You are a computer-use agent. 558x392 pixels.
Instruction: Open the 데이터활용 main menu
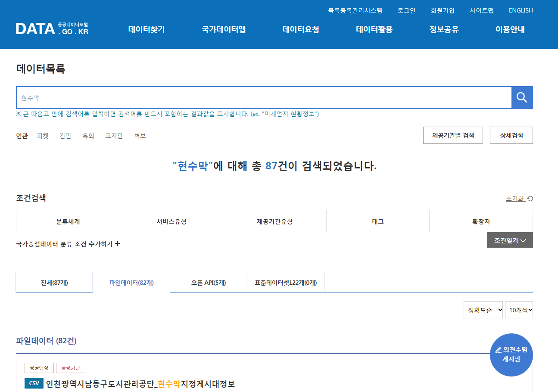click(374, 30)
